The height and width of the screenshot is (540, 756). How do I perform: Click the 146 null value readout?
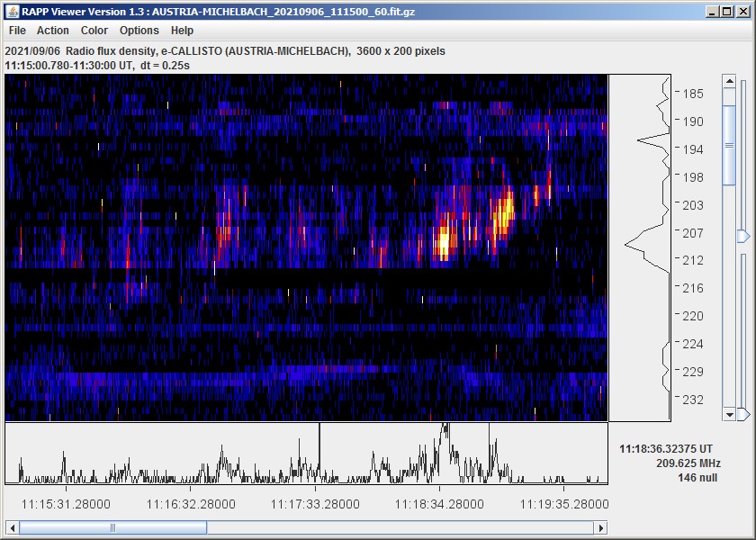click(x=697, y=478)
